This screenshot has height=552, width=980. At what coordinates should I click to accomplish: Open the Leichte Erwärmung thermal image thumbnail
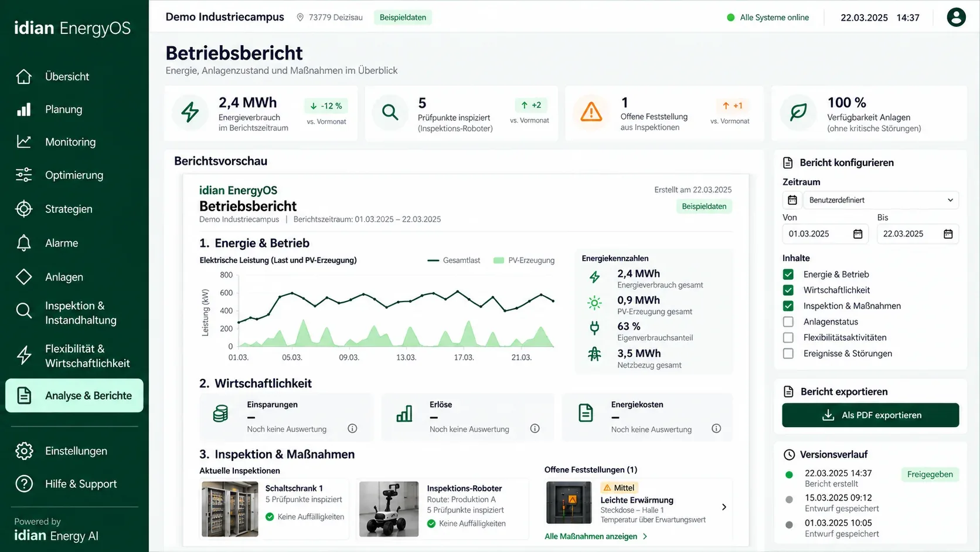pos(569,503)
